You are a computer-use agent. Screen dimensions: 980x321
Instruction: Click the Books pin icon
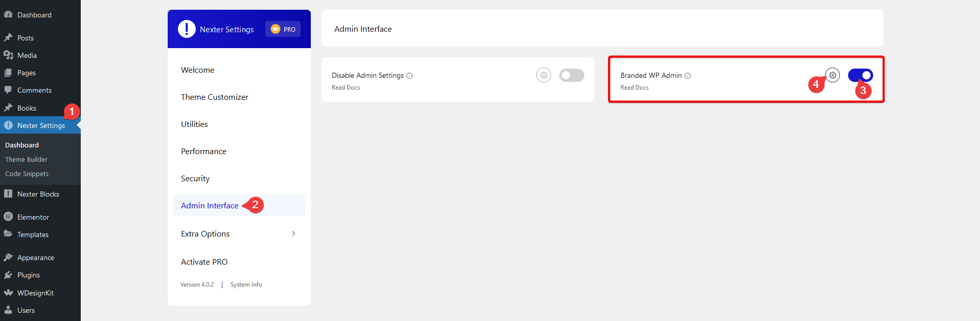[8, 108]
